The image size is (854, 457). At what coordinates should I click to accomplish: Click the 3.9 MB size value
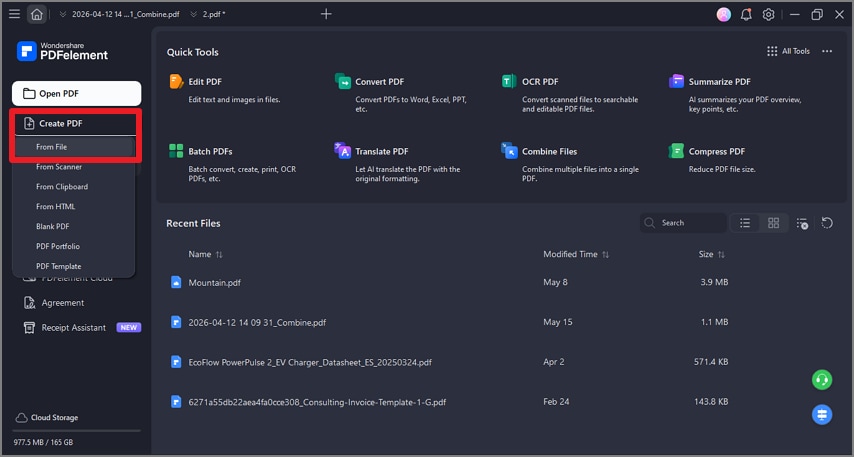click(714, 282)
